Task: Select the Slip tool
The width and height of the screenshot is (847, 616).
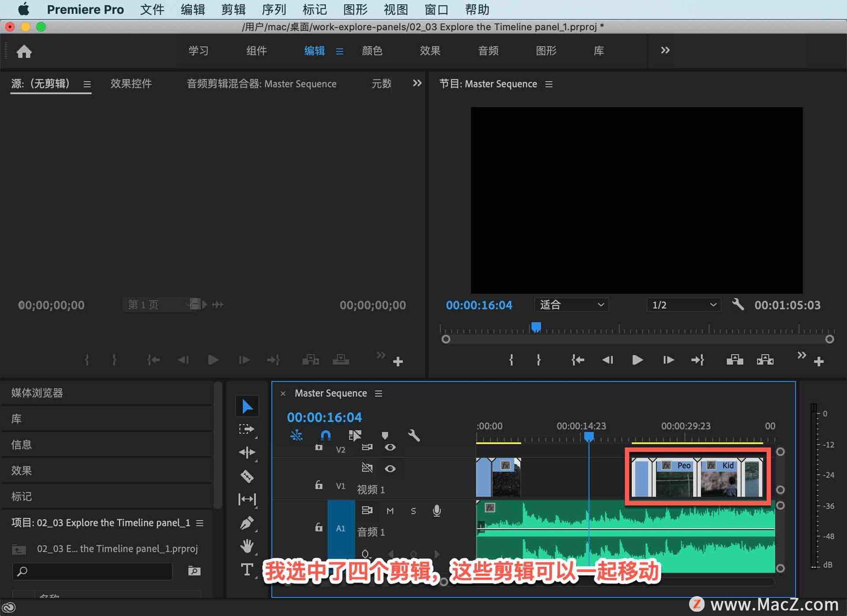Action: point(247,499)
